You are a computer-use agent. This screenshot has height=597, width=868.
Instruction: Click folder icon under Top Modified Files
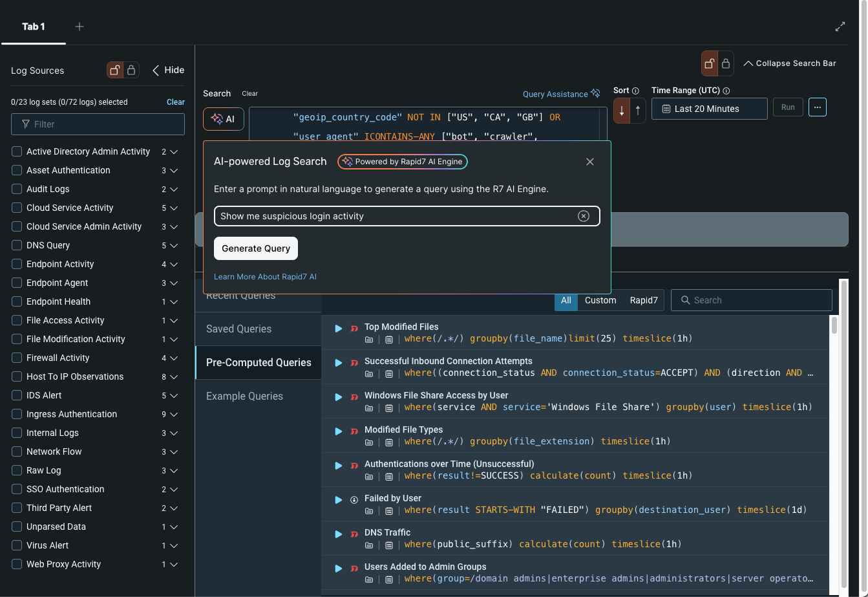pyautogui.click(x=369, y=339)
